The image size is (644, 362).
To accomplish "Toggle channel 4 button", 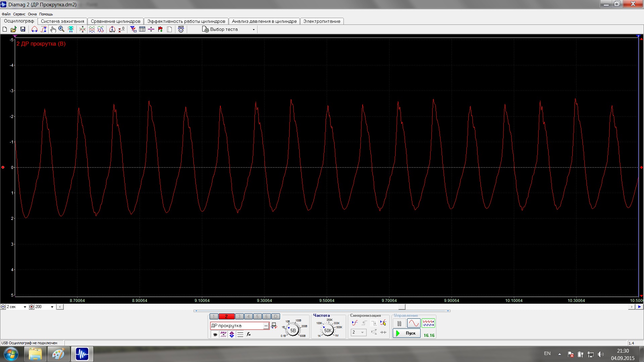I will (248, 316).
